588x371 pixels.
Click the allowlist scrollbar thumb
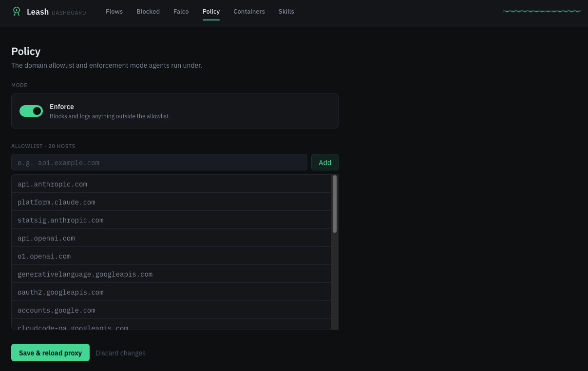point(335,204)
